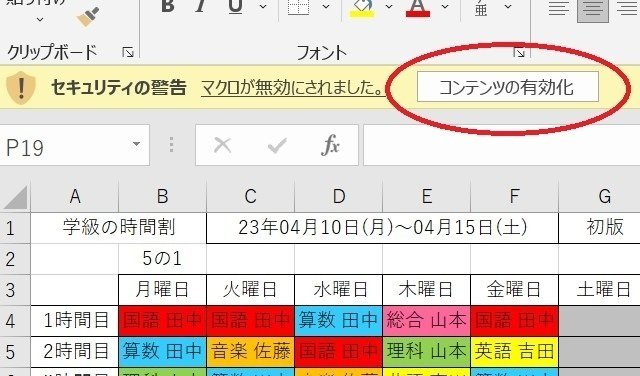Viewport: 640px width, 376px height.
Task: Click the Format Painter brush icon
Action: coord(88,16)
